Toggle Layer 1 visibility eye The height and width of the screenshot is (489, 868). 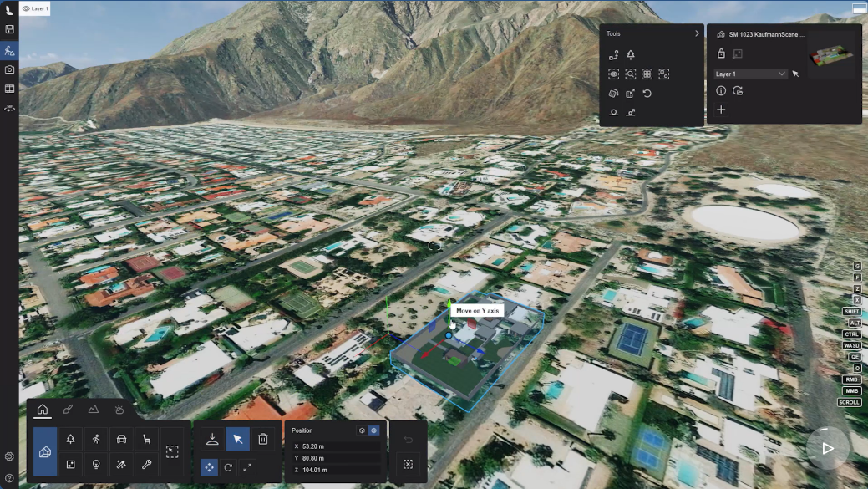[x=26, y=8]
